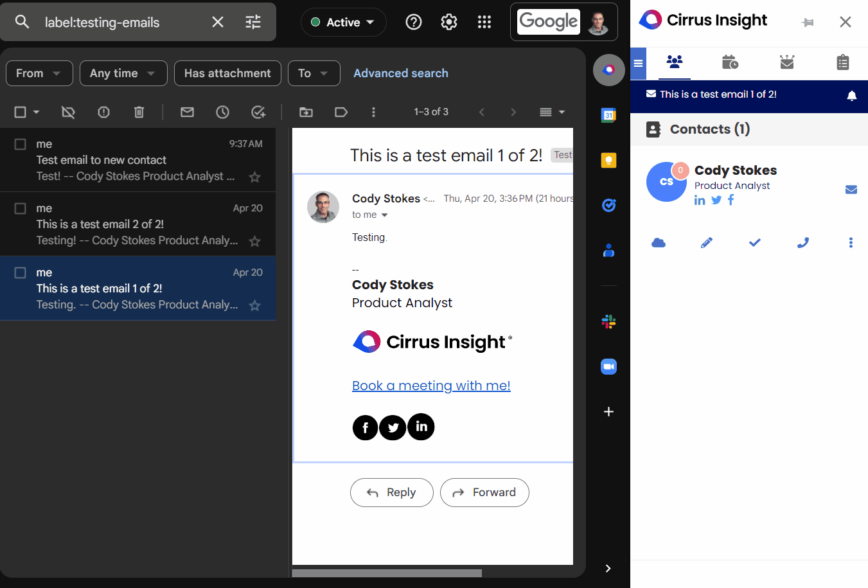
Task: Open Gmail settings gear
Action: pos(449,22)
